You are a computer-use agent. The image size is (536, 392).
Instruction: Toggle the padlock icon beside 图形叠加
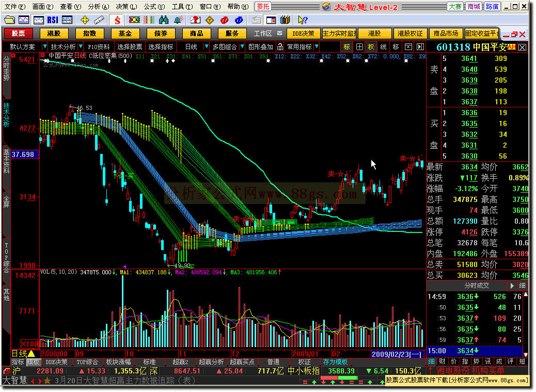click(x=280, y=46)
